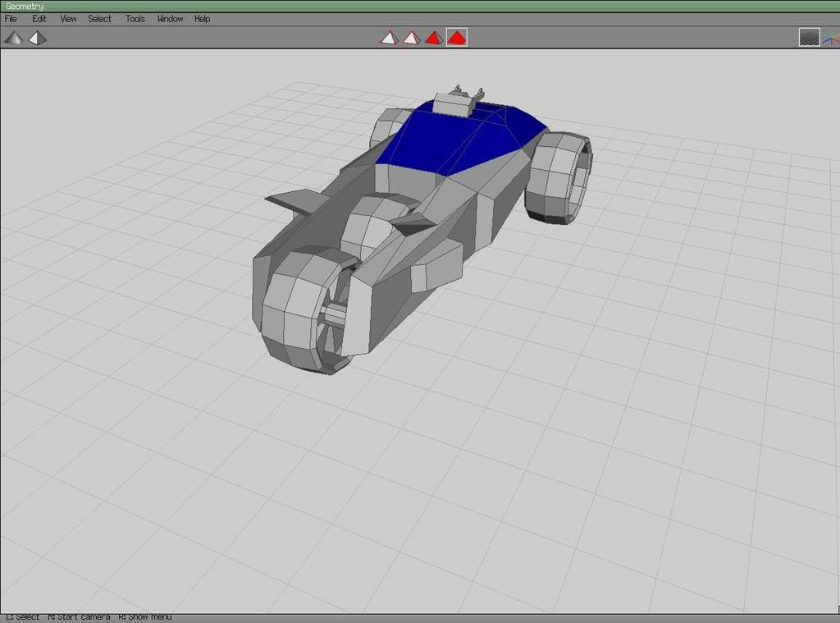The height and width of the screenshot is (623, 840).
Task: Open the Tools menu
Action: pos(135,19)
